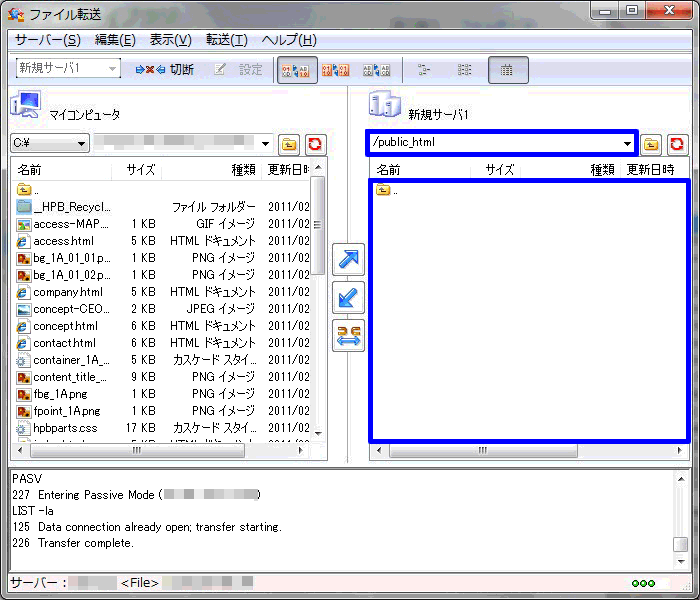The width and height of the screenshot is (700, 600).
Task: Click the green connection status indicator
Action: 643,583
